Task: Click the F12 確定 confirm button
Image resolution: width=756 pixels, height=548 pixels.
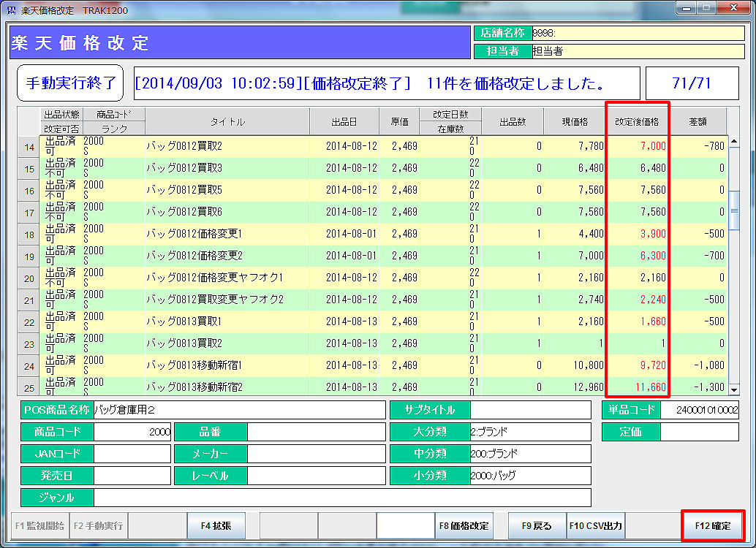Action: pyautogui.click(x=712, y=525)
